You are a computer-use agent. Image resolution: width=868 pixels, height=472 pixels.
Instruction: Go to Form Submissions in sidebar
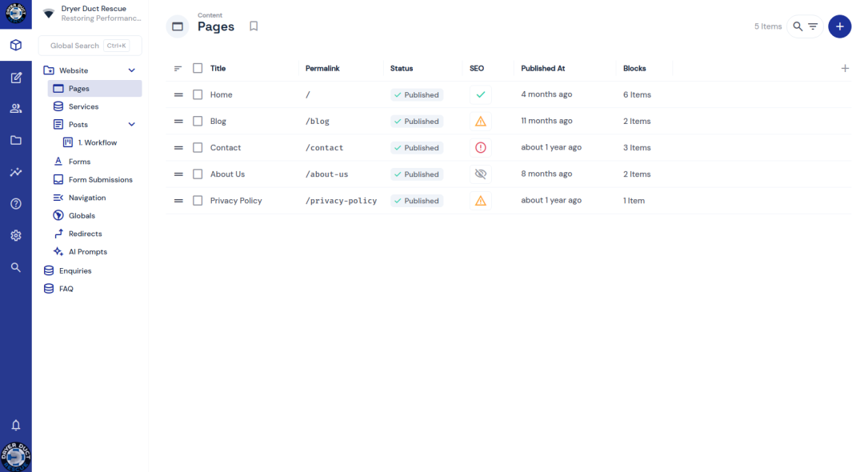(x=100, y=180)
